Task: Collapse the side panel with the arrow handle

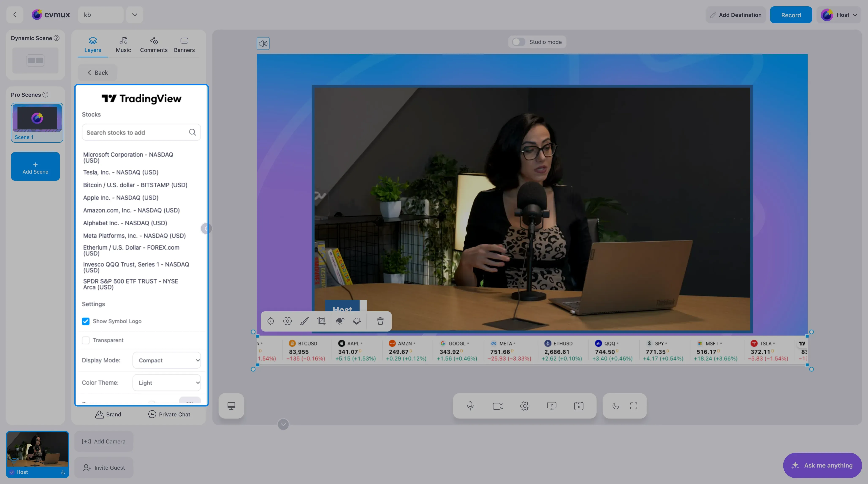Action: 206,228
